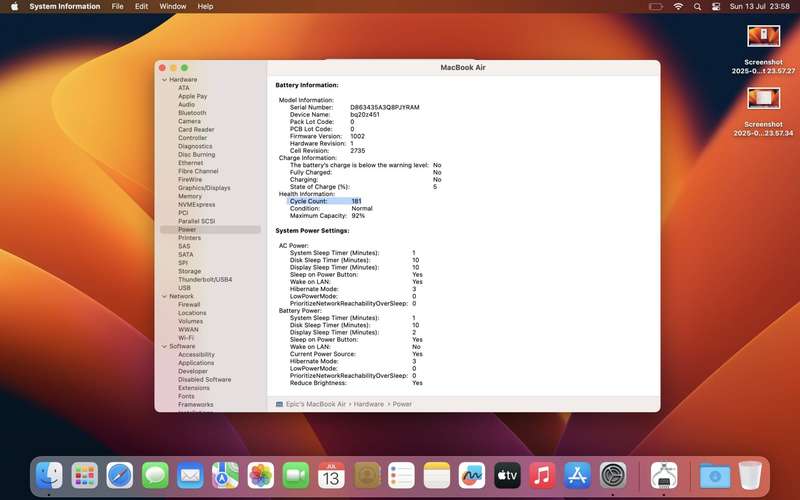The width and height of the screenshot is (800, 500).
Task: Click the Condition: Normal line
Action: click(x=331, y=209)
